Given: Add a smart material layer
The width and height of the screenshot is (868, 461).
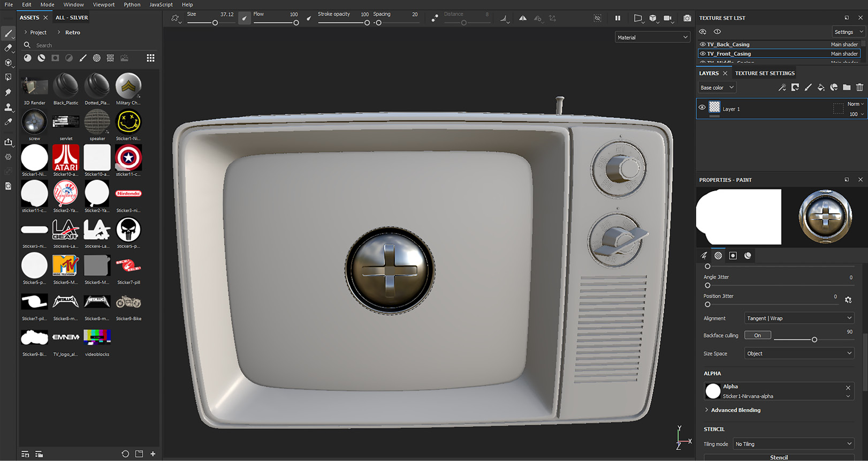Looking at the screenshot, I should [834, 87].
